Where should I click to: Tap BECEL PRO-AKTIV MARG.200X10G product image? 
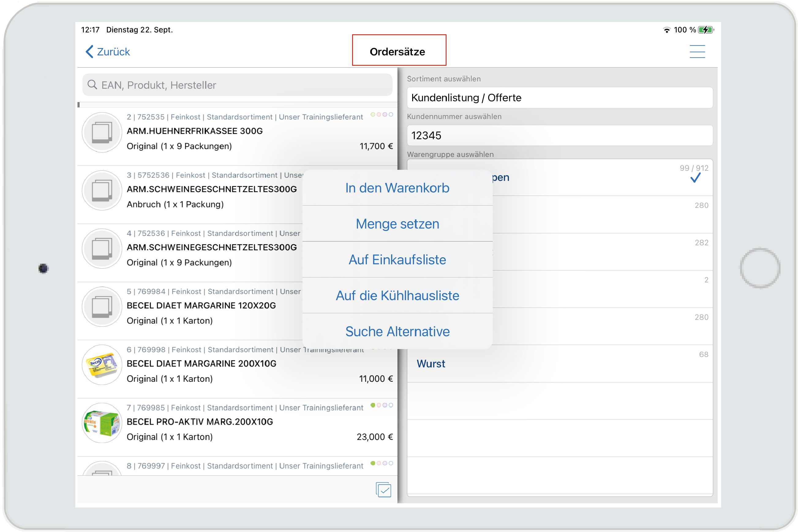tap(102, 423)
